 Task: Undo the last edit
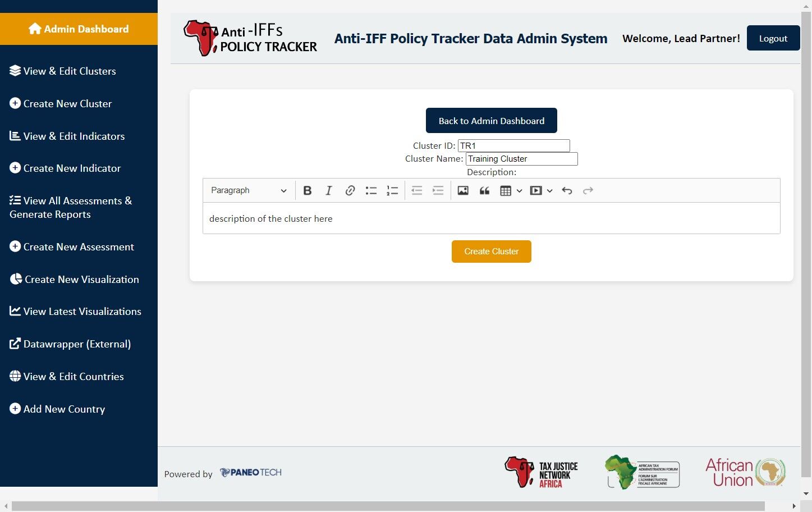[567, 190]
